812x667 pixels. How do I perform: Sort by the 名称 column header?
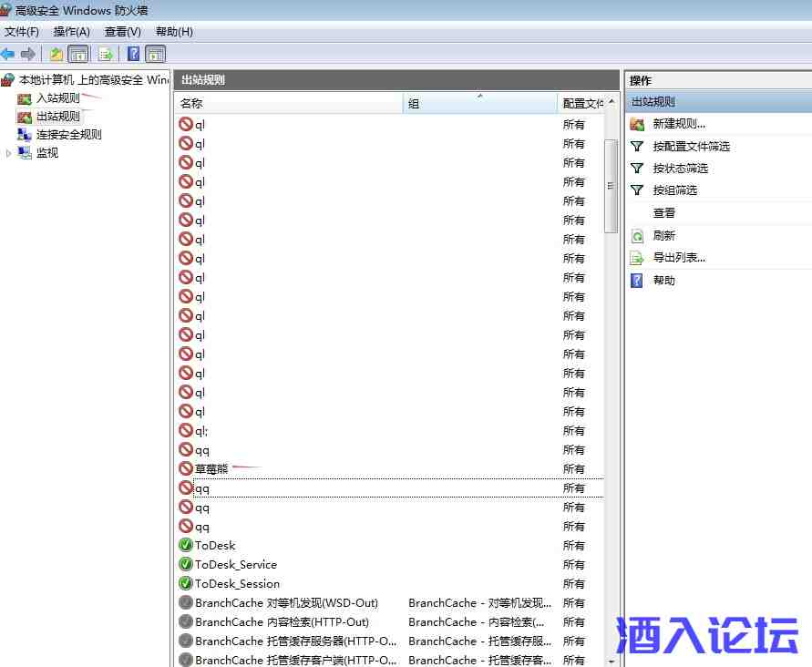pyautogui.click(x=289, y=104)
